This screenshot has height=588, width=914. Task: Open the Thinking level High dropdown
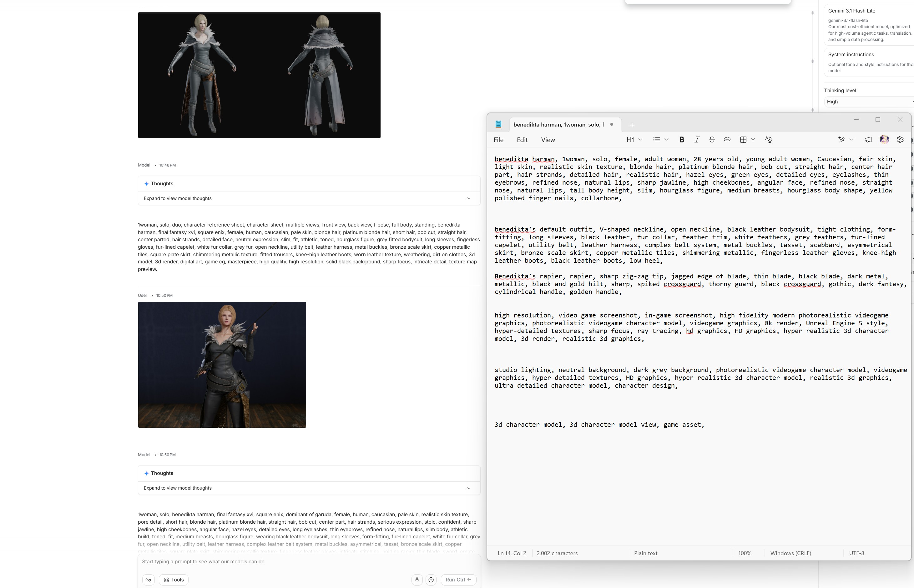point(869,102)
